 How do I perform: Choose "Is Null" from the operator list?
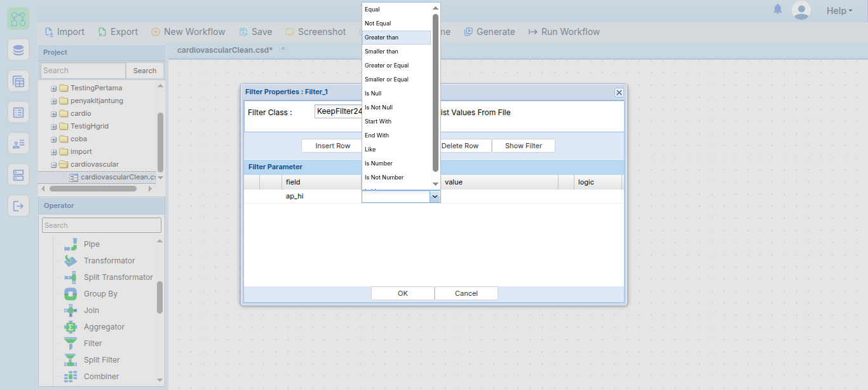click(397, 94)
